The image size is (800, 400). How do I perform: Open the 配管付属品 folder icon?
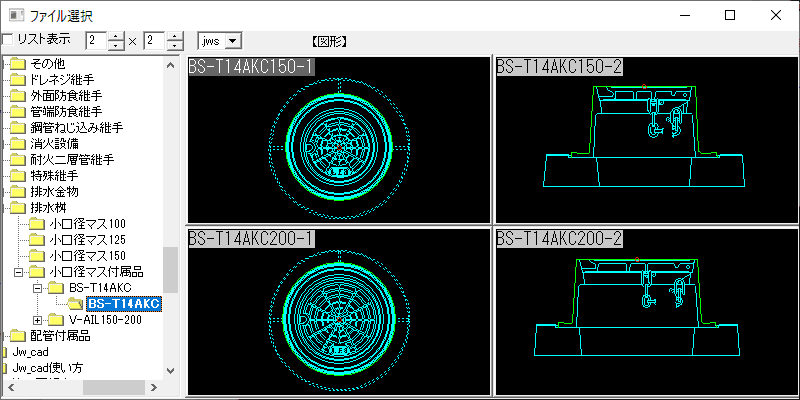point(17,336)
